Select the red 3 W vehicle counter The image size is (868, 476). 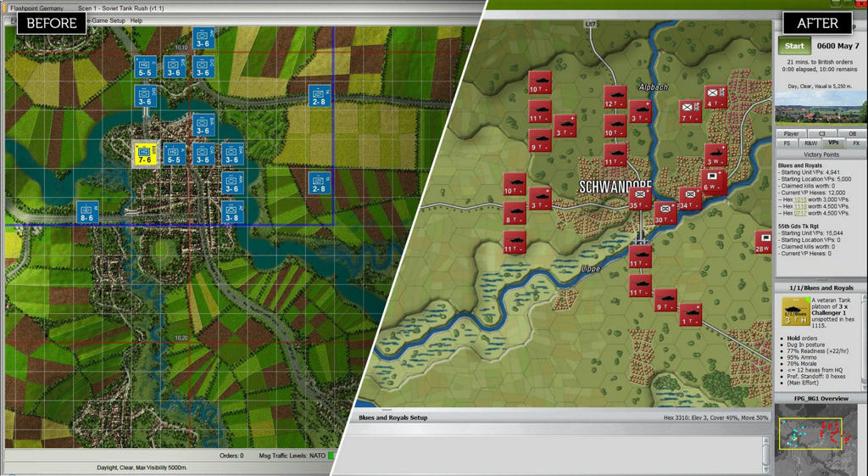[x=715, y=156]
